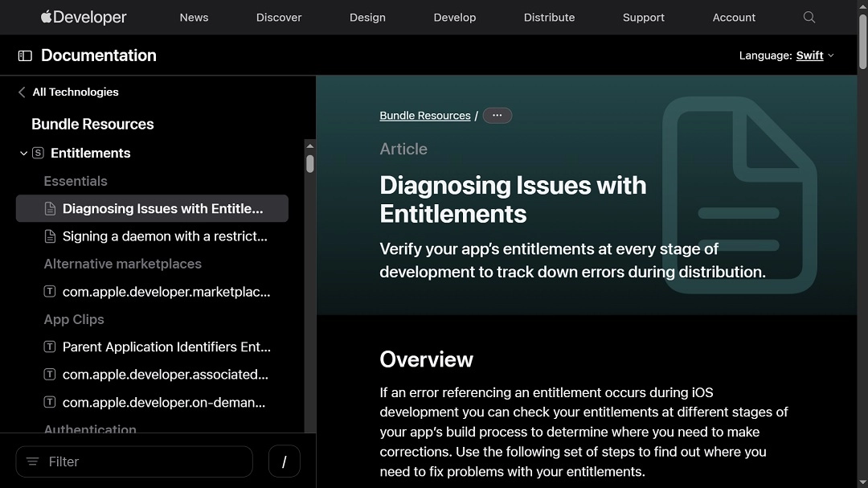
Task: Click type icon beside com.apple.developer.associated
Action: [50, 375]
